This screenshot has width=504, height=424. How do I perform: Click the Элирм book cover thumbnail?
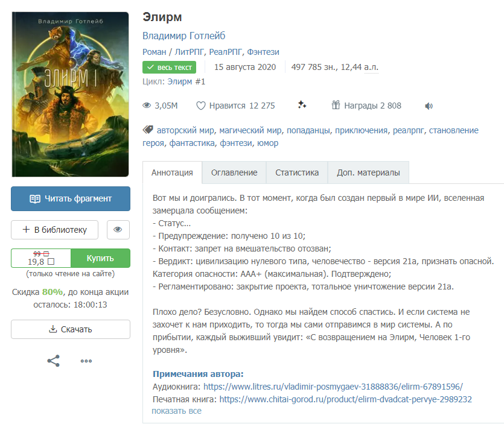tap(71, 94)
